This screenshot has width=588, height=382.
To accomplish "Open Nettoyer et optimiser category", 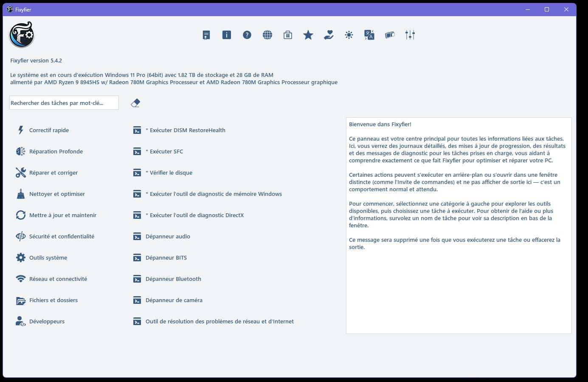I will point(57,194).
